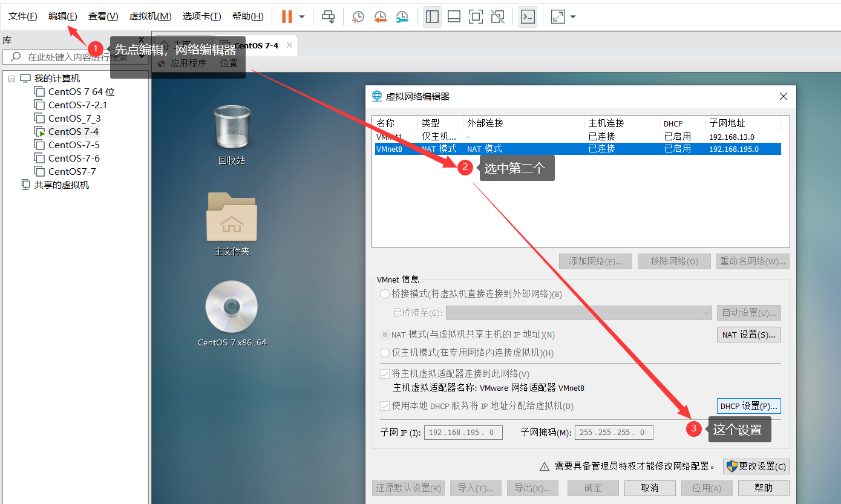Select CentOS-7-6 in the library

[x=74, y=159]
